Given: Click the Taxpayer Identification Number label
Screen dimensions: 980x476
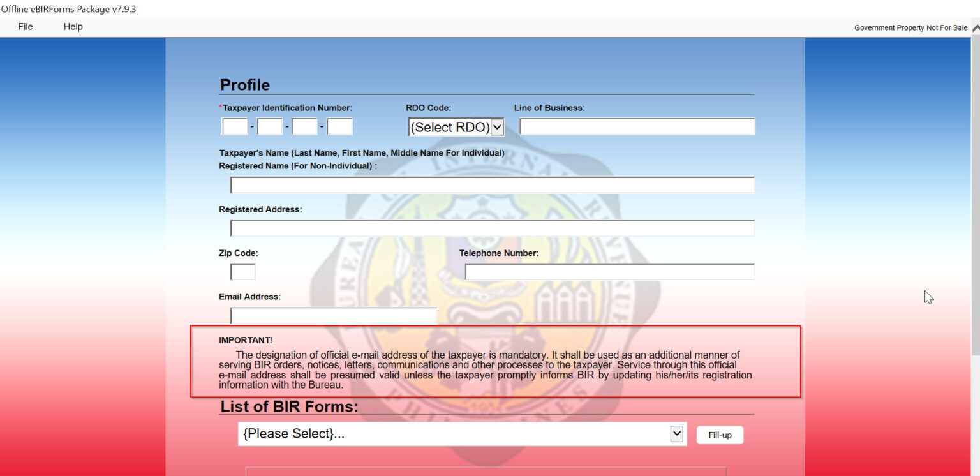Looking at the screenshot, I should (x=287, y=108).
